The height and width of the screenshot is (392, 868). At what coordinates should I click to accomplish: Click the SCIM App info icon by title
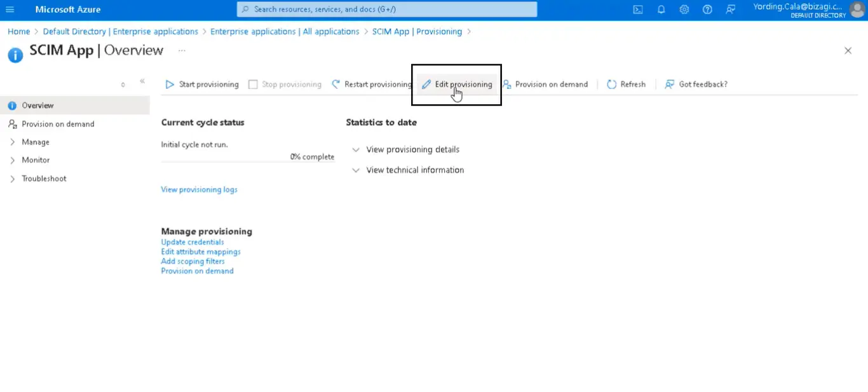(15, 55)
